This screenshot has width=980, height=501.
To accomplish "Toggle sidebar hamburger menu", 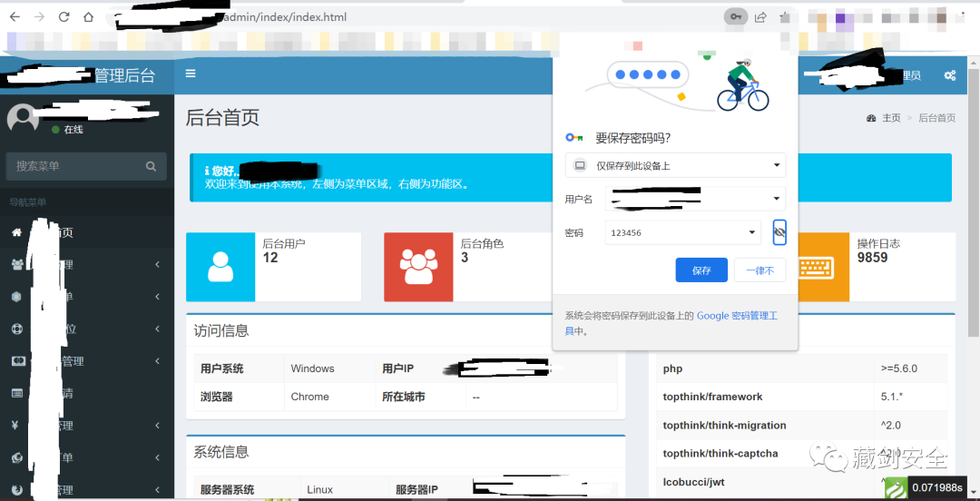I will [x=191, y=74].
